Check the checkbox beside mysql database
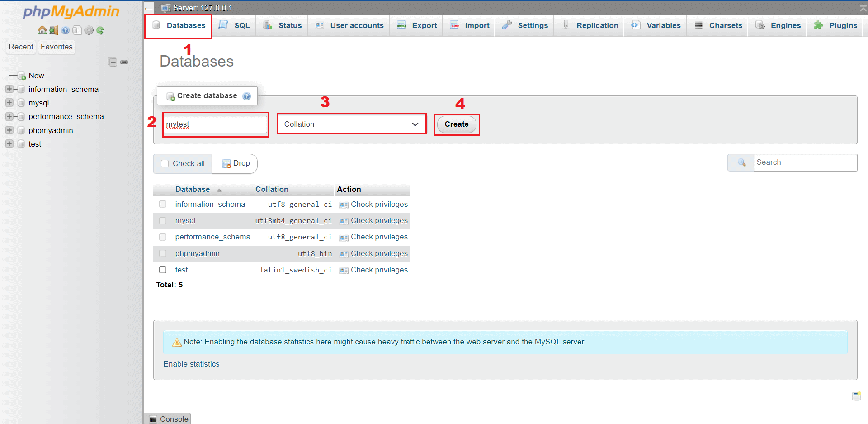868x424 pixels. 162,220
